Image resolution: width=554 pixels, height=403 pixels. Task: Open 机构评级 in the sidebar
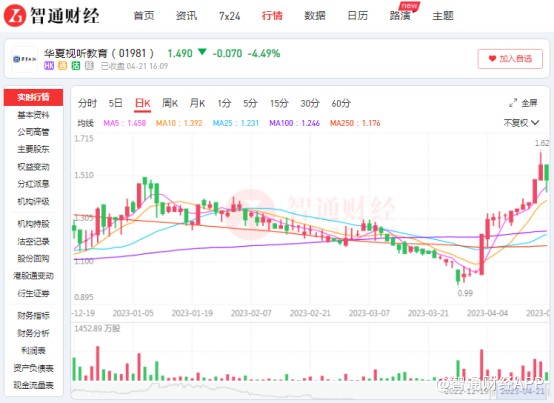[x=34, y=201]
